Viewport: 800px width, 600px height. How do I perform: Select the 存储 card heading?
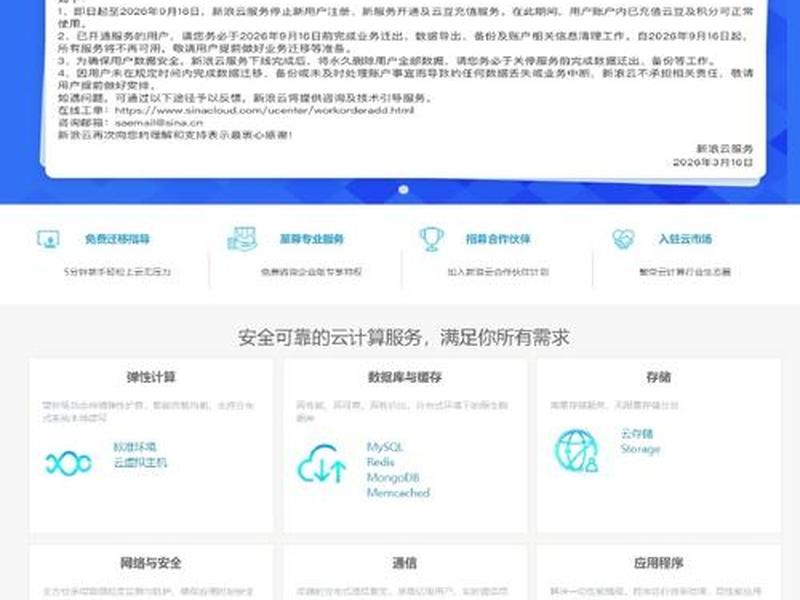tap(658, 377)
